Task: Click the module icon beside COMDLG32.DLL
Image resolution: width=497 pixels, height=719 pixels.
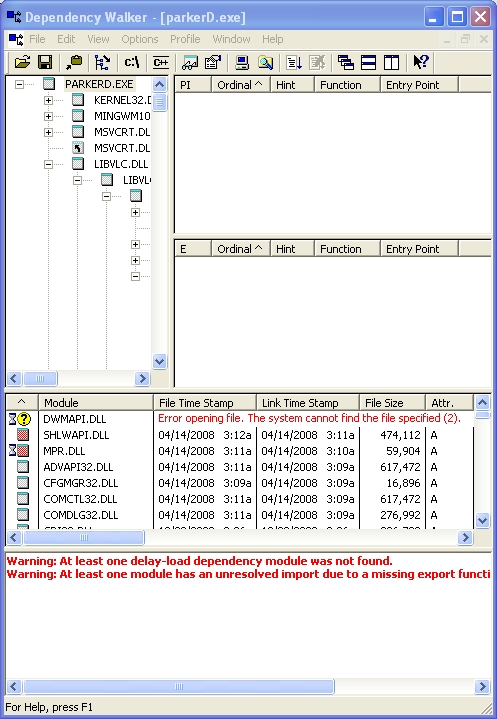Action: (x=23, y=515)
